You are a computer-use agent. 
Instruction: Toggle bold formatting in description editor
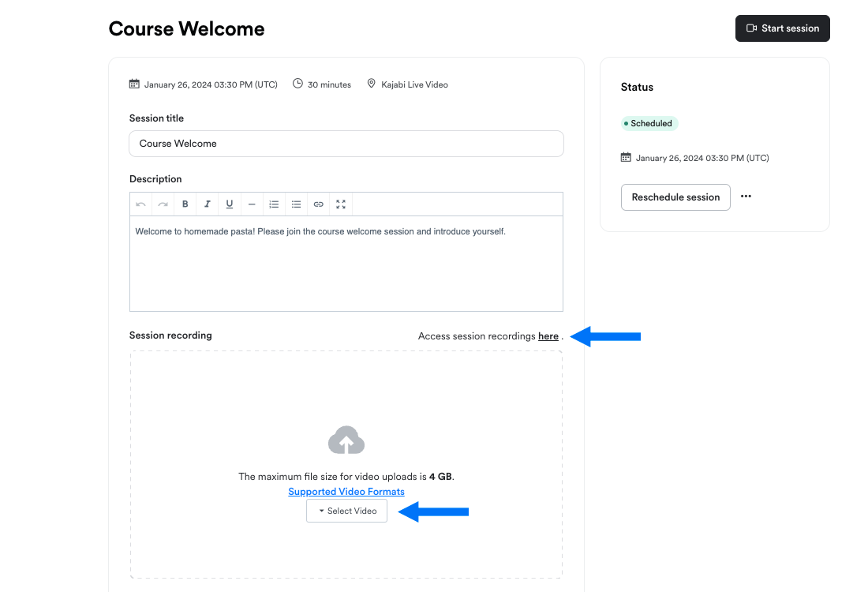coord(185,204)
